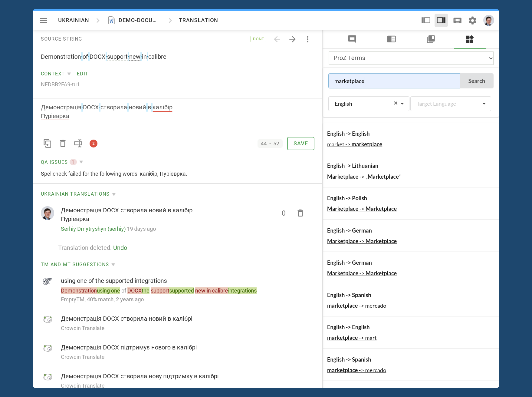This screenshot has height=397, width=532.
Task: Open the Target Language dropdown
Action: click(x=451, y=104)
